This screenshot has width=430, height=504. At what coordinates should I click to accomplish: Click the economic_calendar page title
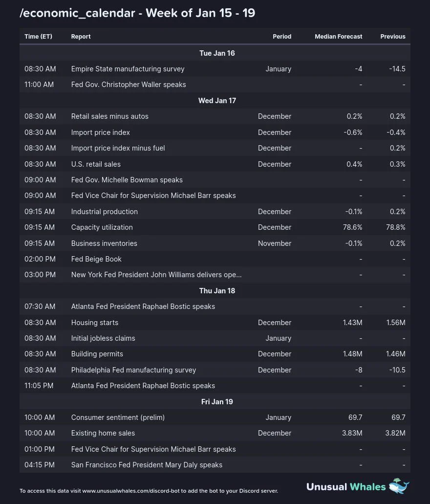point(137,13)
